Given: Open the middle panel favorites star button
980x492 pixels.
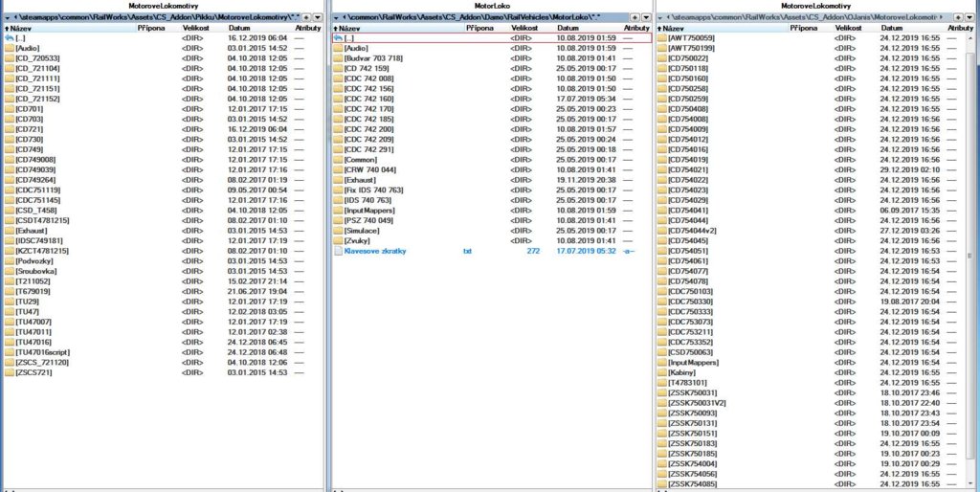Looking at the screenshot, I should 635,17.
